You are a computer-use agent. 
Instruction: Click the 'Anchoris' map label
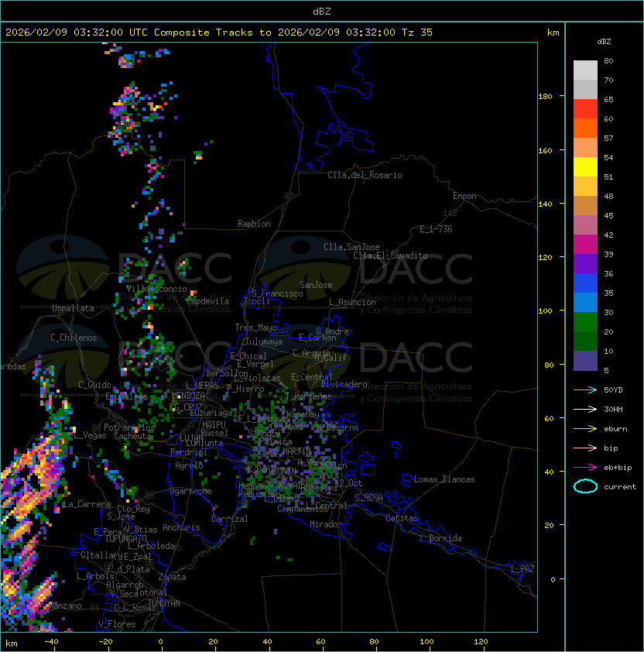pos(181,527)
